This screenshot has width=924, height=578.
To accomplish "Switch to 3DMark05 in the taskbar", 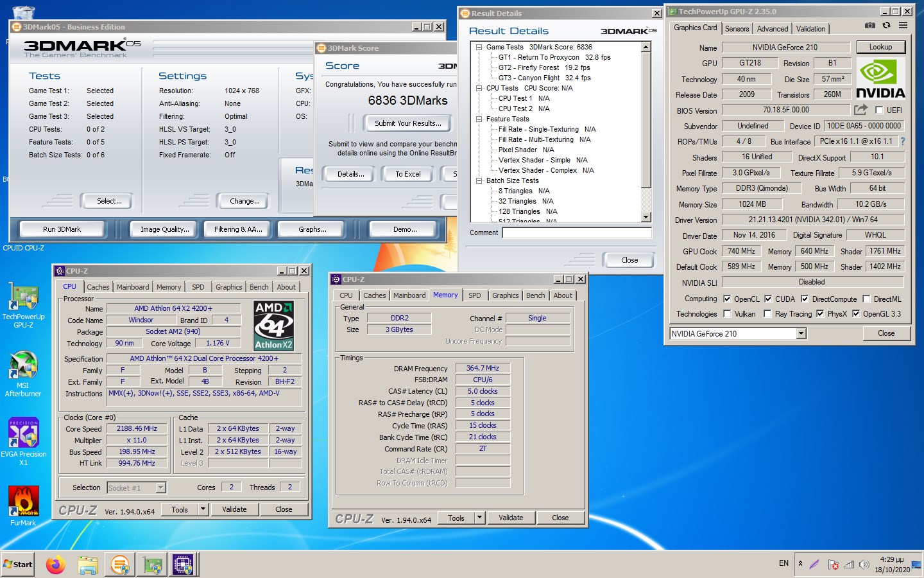I will pos(120,565).
